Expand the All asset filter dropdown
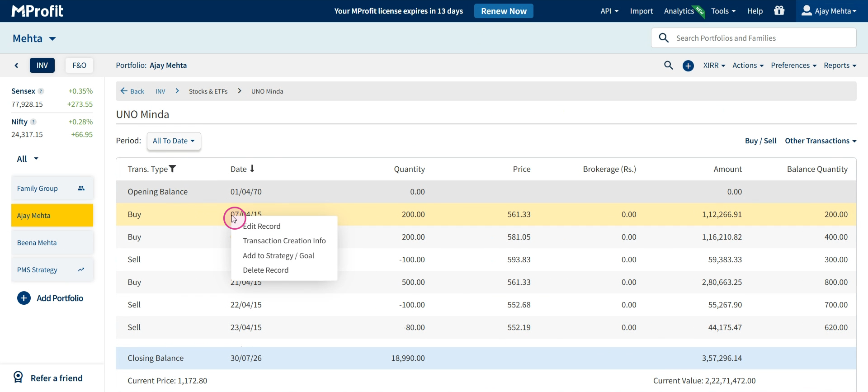The image size is (868, 392). click(28, 159)
